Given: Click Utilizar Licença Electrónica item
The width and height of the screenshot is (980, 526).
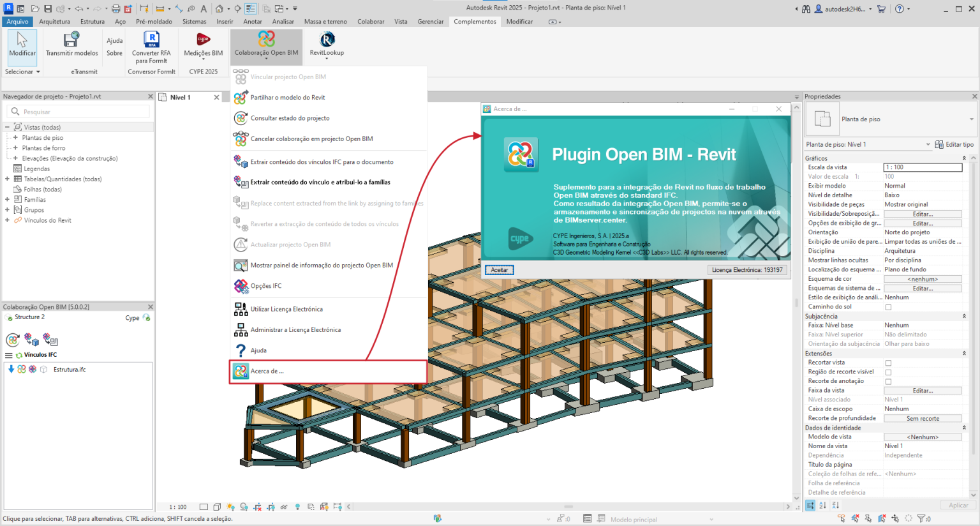Looking at the screenshot, I should (x=286, y=310).
